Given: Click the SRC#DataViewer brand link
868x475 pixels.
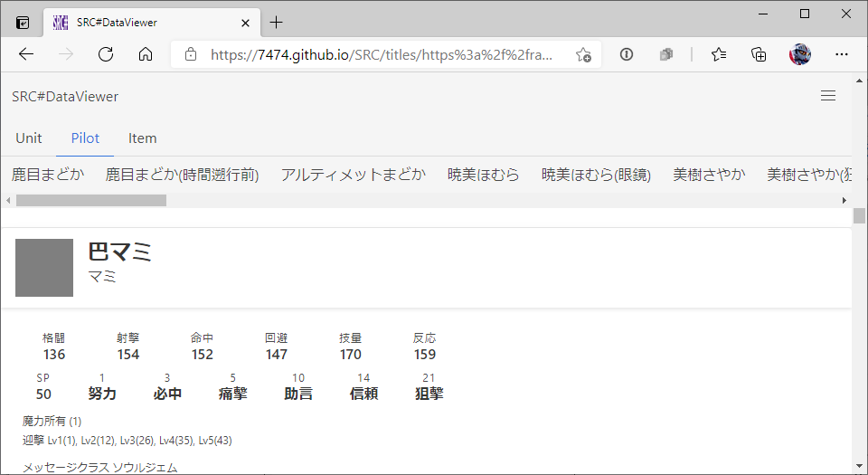Looking at the screenshot, I should (65, 96).
